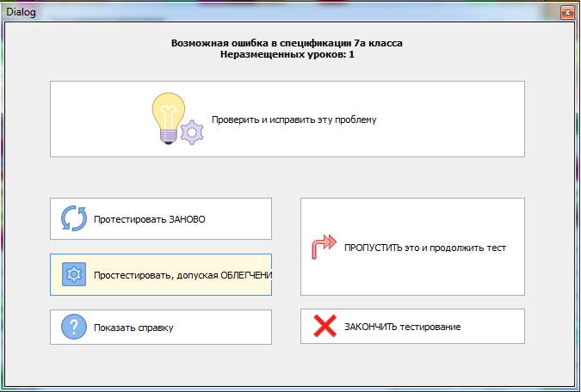581x392 pixels.
Task: Click the red curved arrow skip icon
Action: click(x=324, y=248)
